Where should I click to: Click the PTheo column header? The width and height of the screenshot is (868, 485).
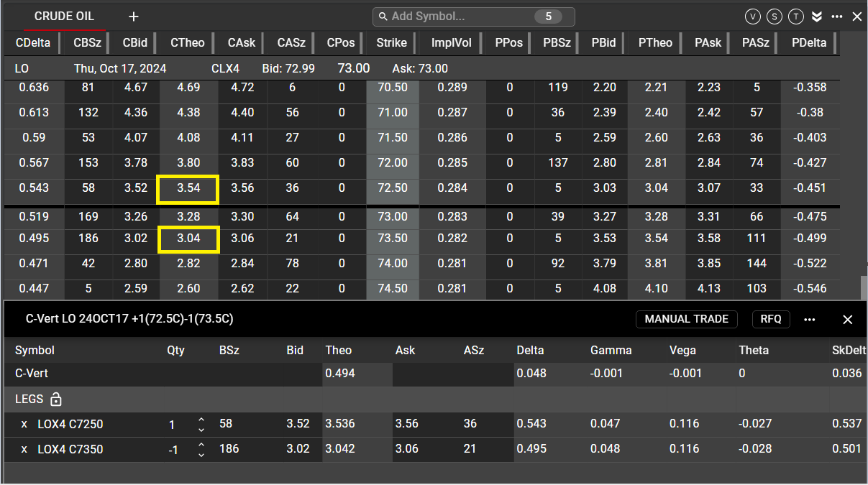point(655,42)
